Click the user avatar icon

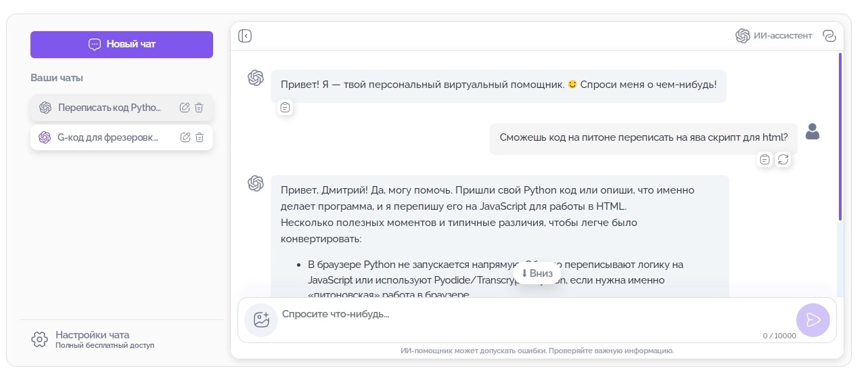[x=813, y=132]
